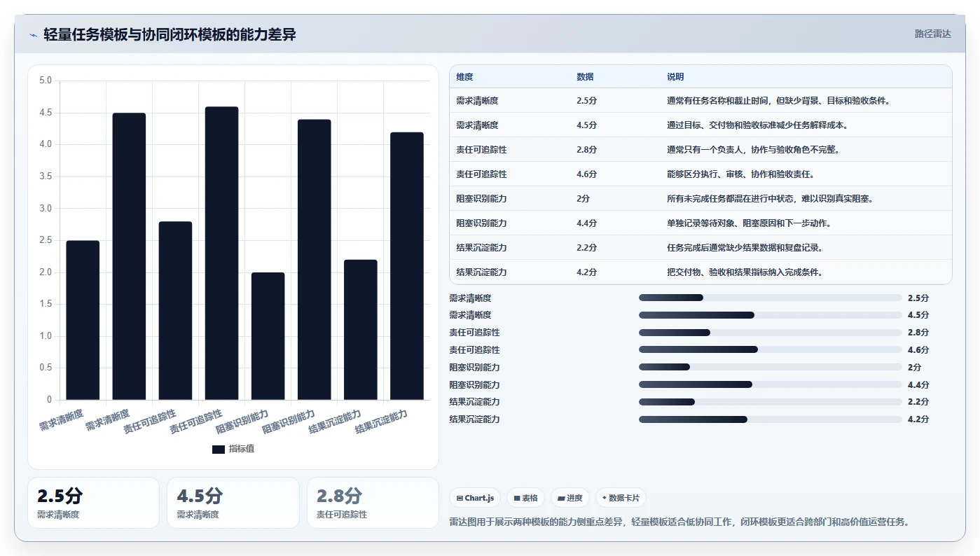
Task: Click the lightning icon beside the page title
Action: click(34, 35)
